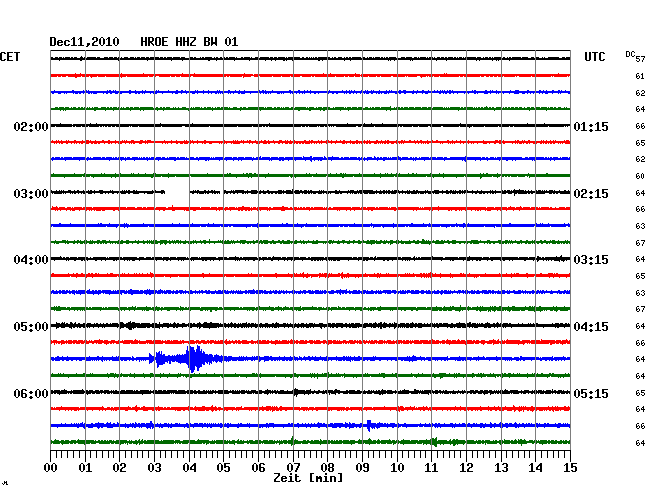Viewport: 650px width, 494px height.
Task: Click minute tick label 03
Action: coord(154,467)
